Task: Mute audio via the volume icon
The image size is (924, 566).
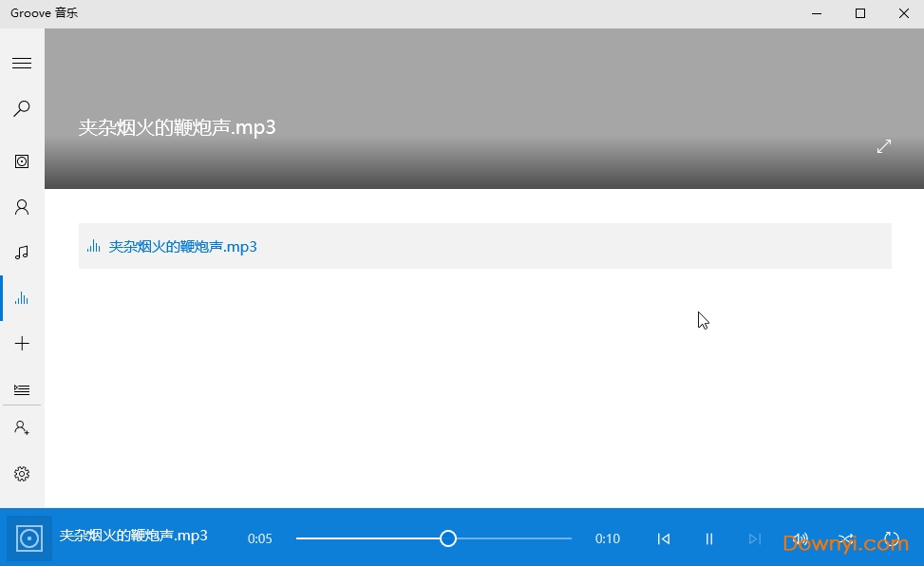Action: pyautogui.click(x=801, y=538)
